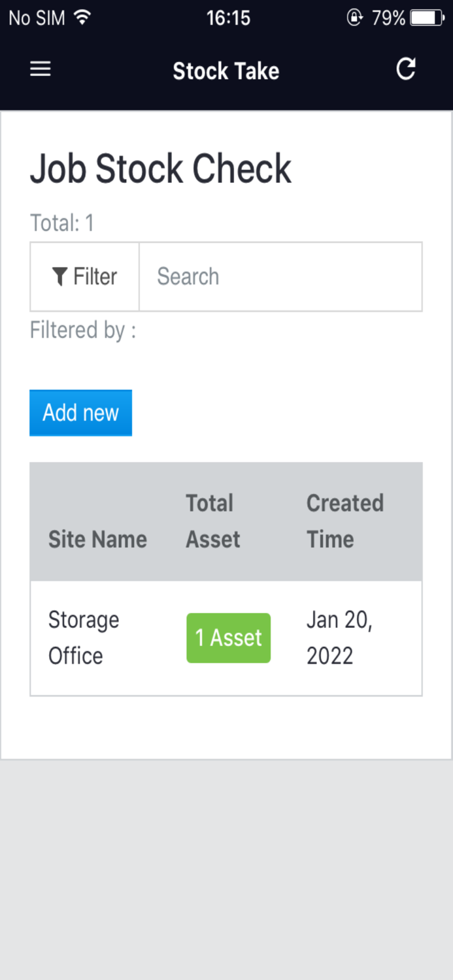Screen dimensions: 453x980
Task: Tap the Created Time column header
Action: pyautogui.click(x=345, y=521)
